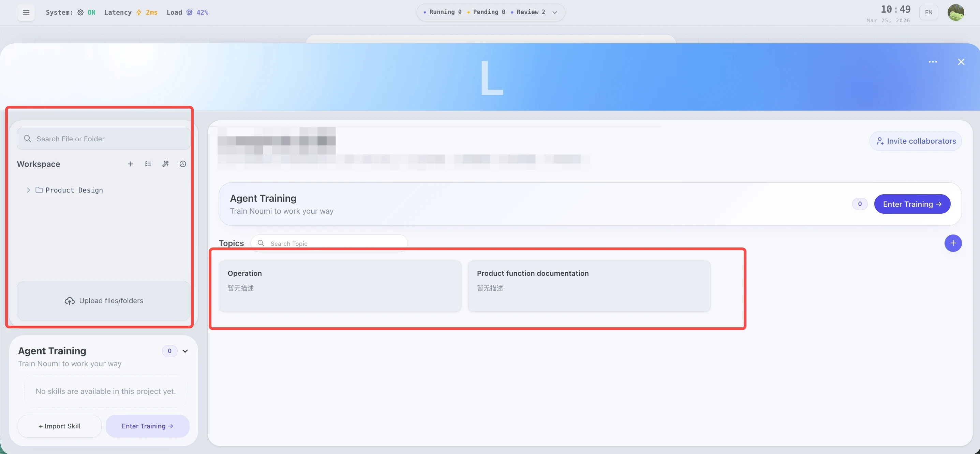Screen dimensions: 980x454
Task: Click the sidebar Enter Training button
Action: tap(147, 426)
